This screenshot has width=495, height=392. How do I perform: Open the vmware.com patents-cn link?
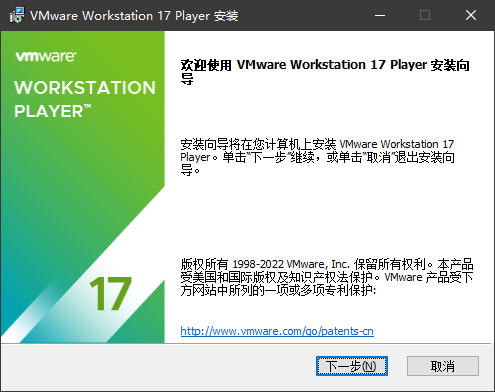click(277, 331)
